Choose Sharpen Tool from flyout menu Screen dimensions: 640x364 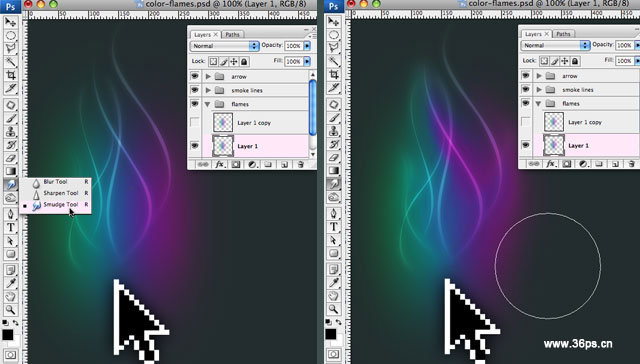(56, 193)
